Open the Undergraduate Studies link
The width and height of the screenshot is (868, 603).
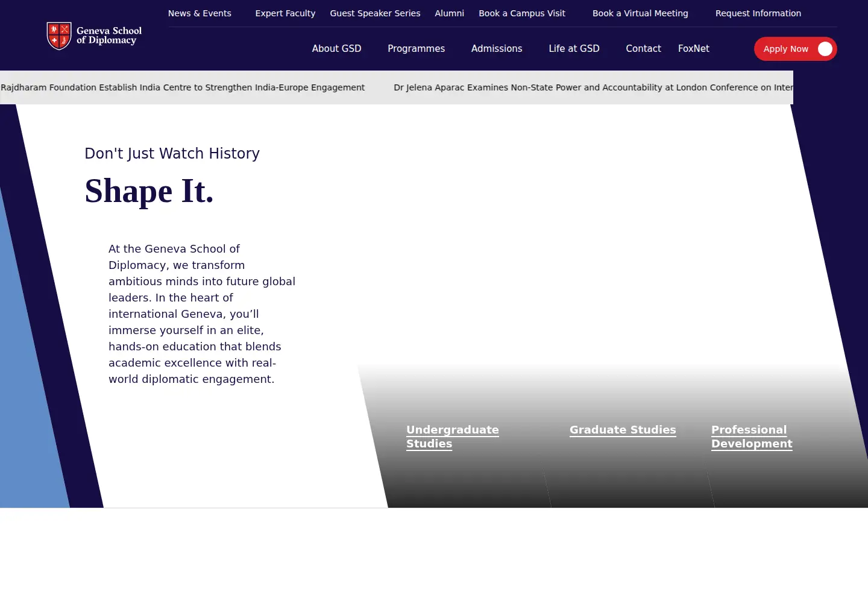coord(453,437)
